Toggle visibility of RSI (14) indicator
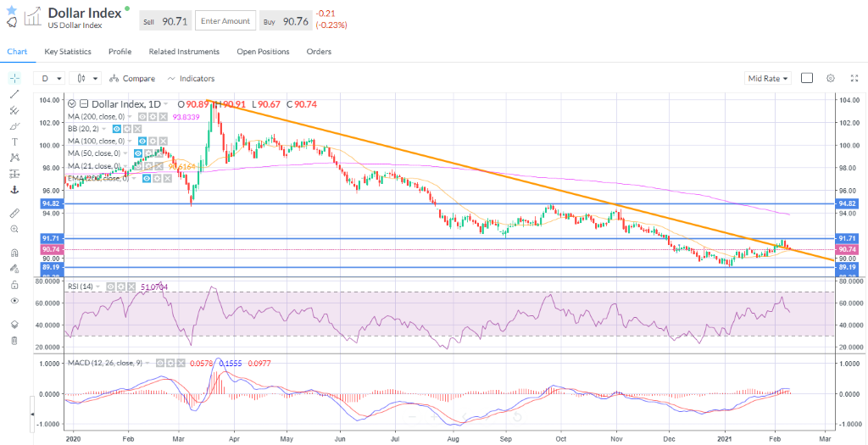868x445 pixels. 110,286
